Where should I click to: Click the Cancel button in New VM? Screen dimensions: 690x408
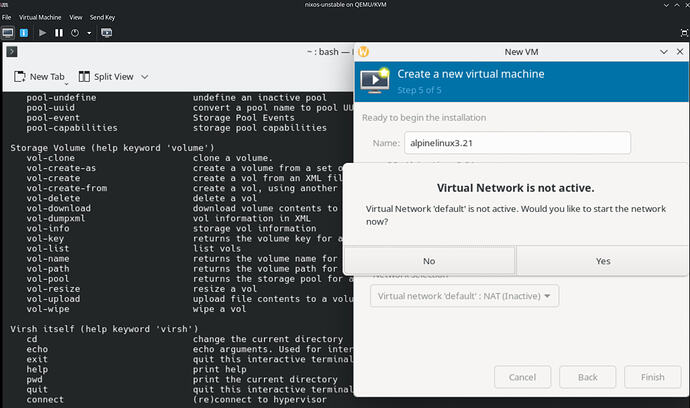pos(522,377)
